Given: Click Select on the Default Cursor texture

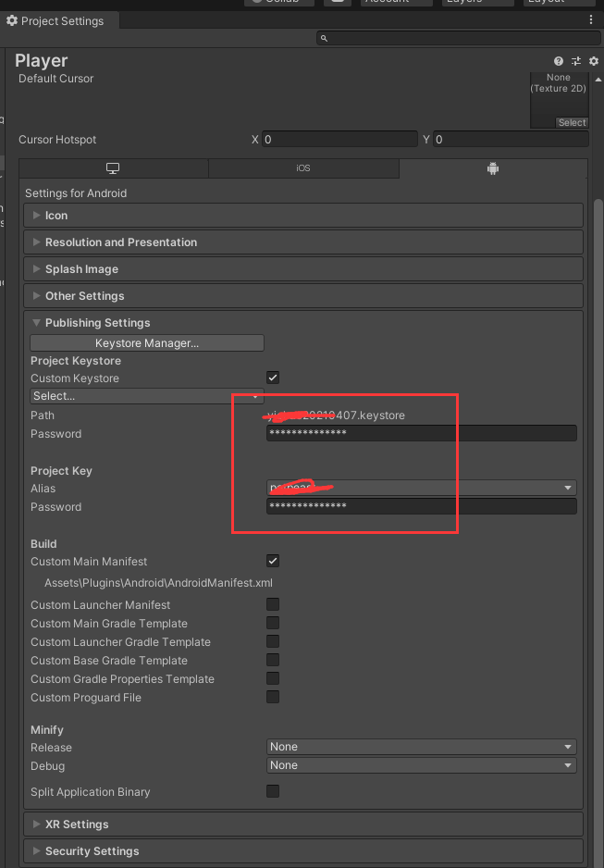Looking at the screenshot, I should click(x=572, y=121).
